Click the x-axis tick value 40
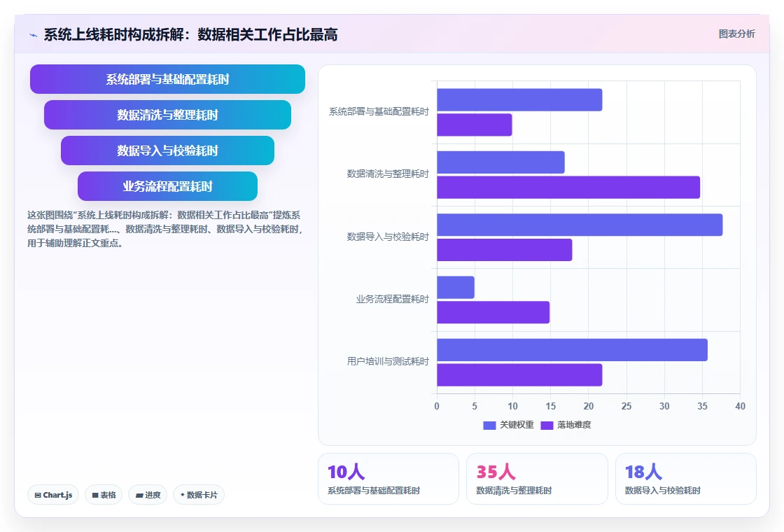784x532 pixels. [x=740, y=407]
